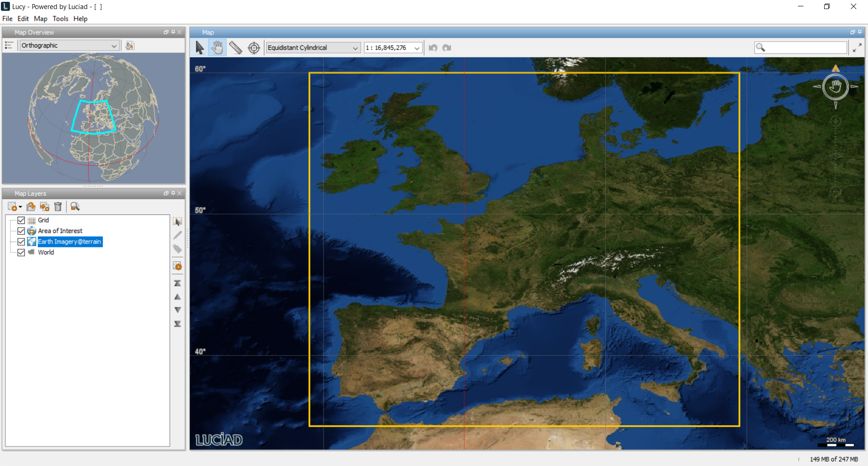
Task: Pin the Map Overview panel
Action: 173,32
